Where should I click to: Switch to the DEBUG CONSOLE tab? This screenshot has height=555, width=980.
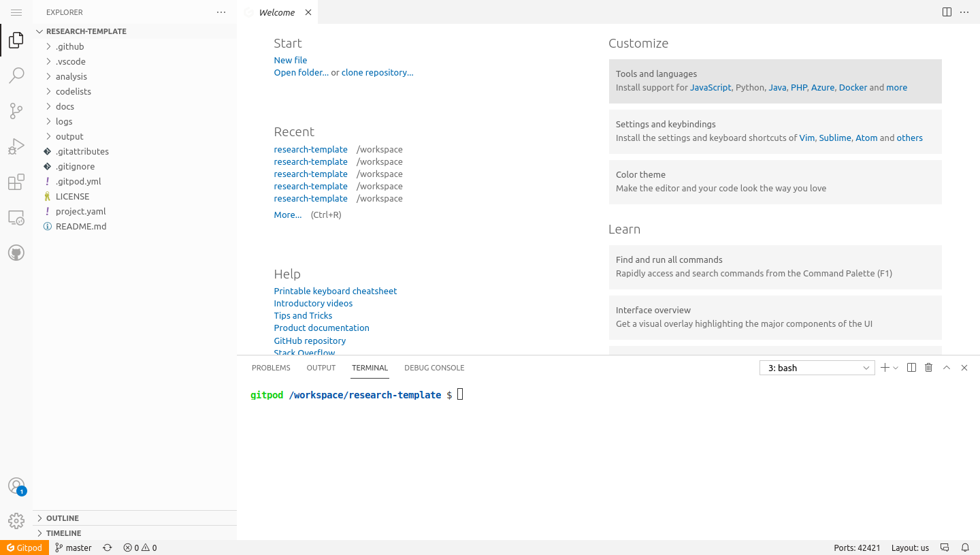coord(434,368)
